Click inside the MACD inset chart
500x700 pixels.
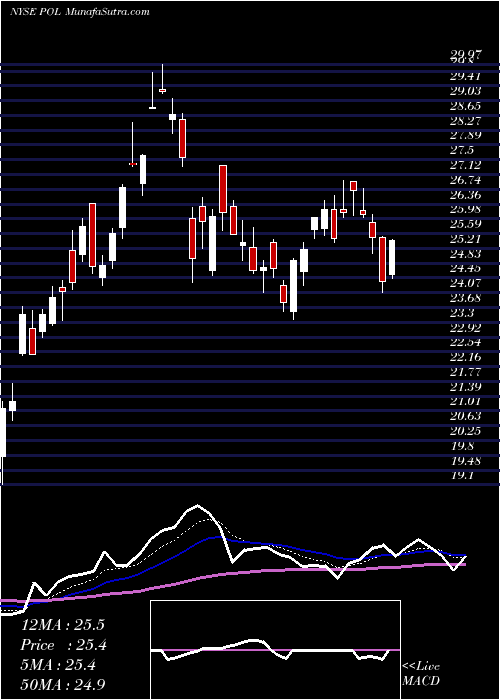coord(275,650)
